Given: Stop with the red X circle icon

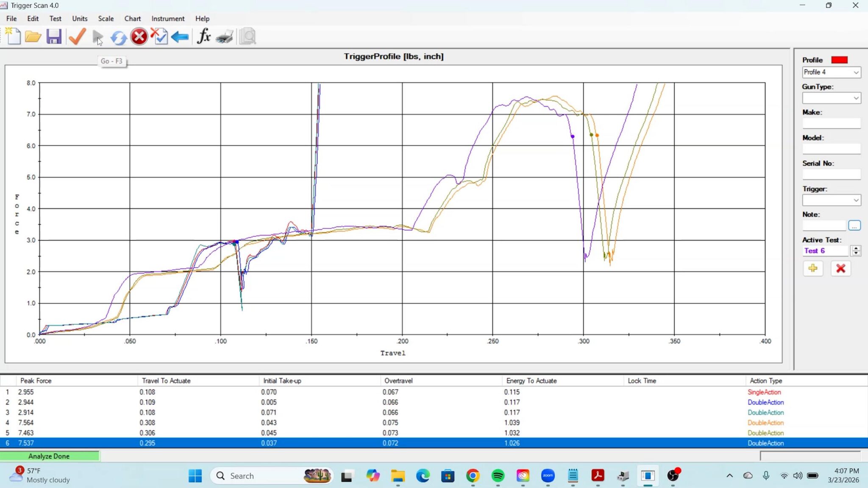Looking at the screenshot, I should pyautogui.click(x=139, y=36).
